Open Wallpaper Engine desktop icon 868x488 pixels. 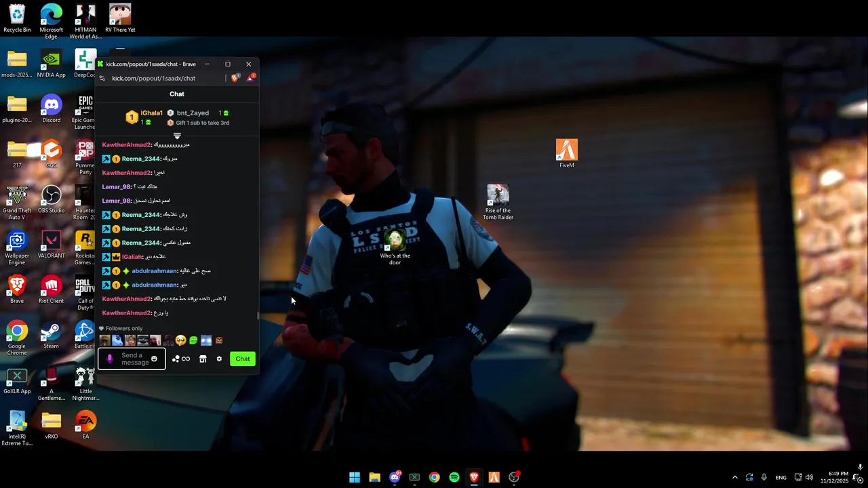click(x=17, y=247)
